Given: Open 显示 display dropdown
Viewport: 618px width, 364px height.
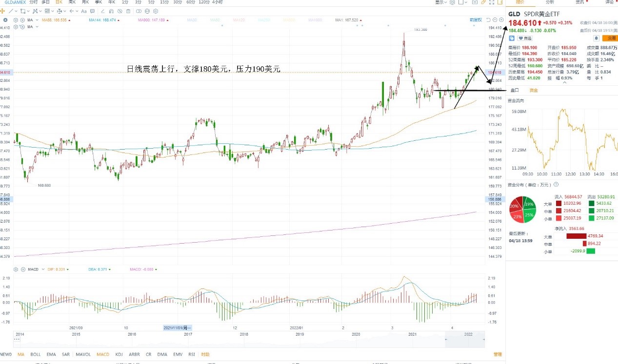Looking at the screenshot, I should [x=441, y=2].
